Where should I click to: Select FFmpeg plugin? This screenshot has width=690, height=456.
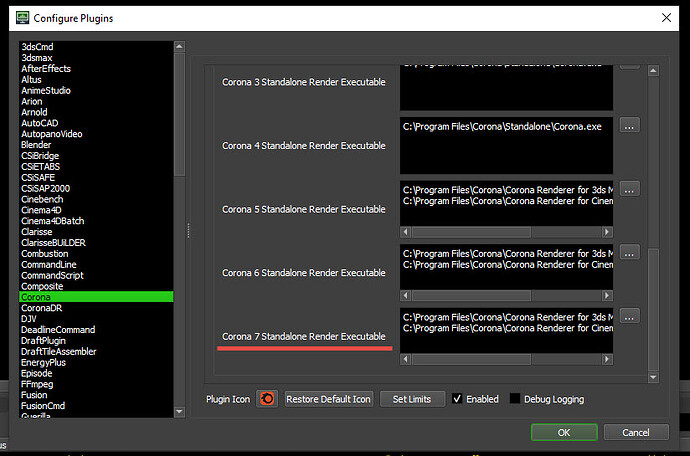(x=96, y=384)
